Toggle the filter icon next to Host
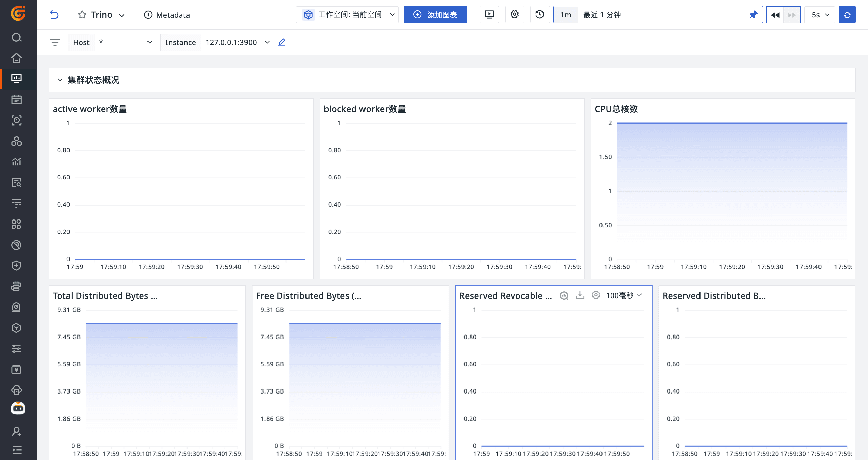Image resolution: width=868 pixels, height=460 pixels. 55,42
